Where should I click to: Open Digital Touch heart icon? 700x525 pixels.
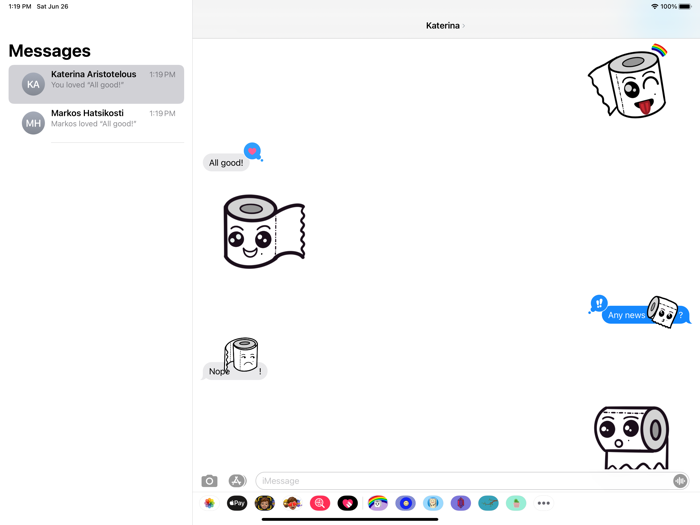point(348,504)
